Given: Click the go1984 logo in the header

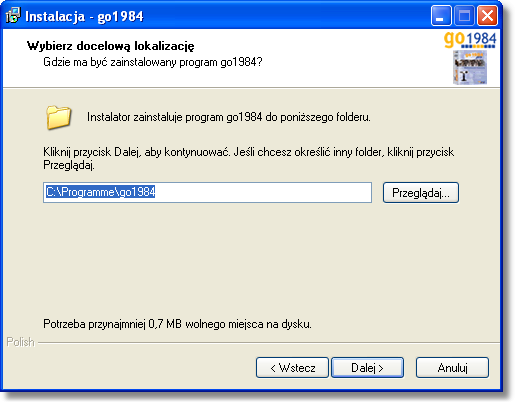Looking at the screenshot, I should (470, 40).
